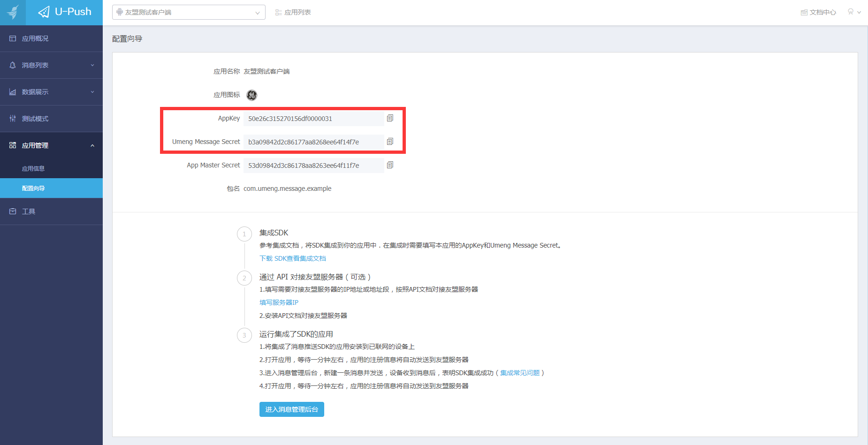
Task: Click the AppKey value field
Action: click(313, 119)
